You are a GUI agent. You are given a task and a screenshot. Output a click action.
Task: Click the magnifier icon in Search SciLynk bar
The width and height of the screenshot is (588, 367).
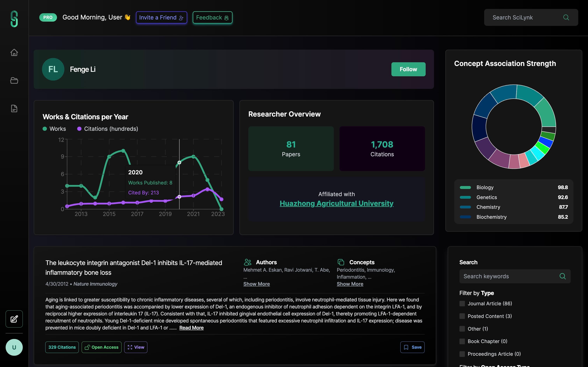[566, 17]
